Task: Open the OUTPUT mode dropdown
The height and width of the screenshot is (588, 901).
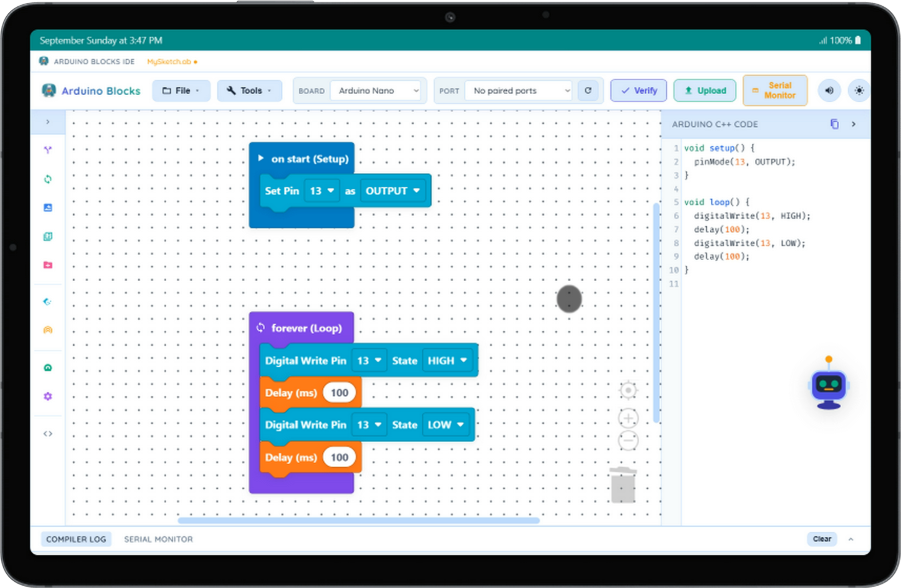Action: [393, 191]
